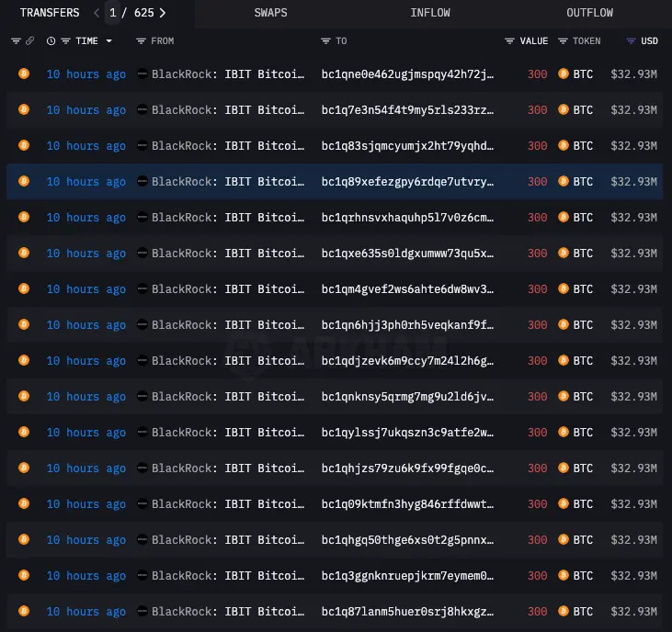Open BlackRock IBIT sender in bc1q3ggnkn row
Viewport: 672px width, 632px height.
[x=228, y=576]
